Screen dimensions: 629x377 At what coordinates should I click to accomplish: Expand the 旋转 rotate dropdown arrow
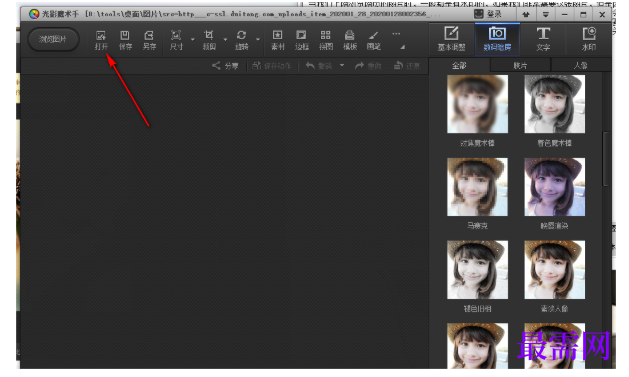pyautogui.click(x=258, y=39)
